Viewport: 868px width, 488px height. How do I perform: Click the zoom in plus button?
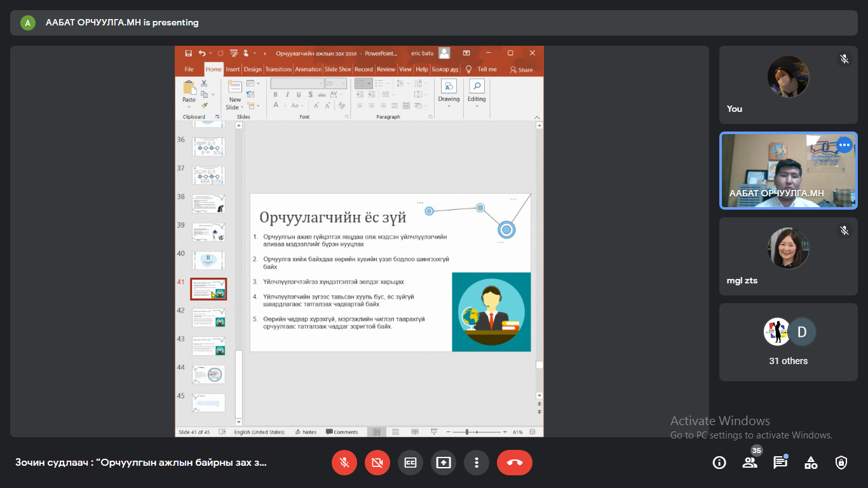tap(505, 432)
